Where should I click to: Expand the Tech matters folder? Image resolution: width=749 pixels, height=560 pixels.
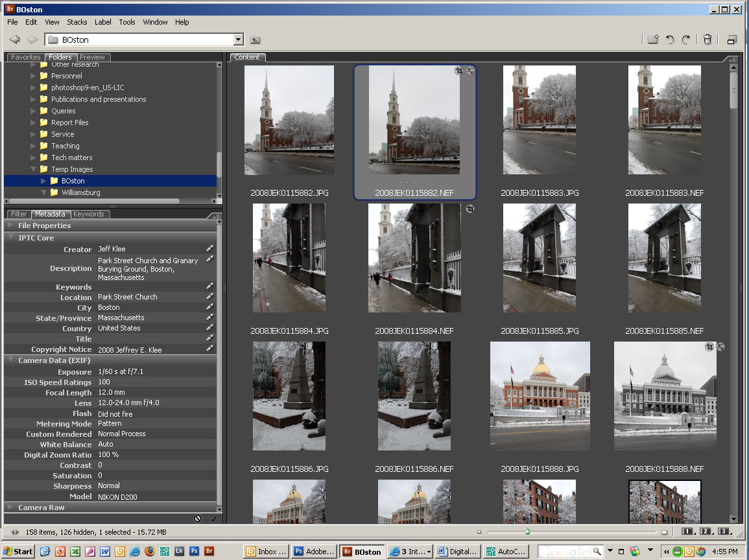click(x=34, y=157)
